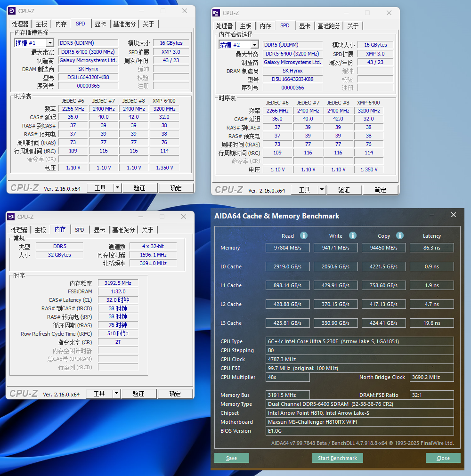Click CPU-Z app icon in slot #1 window
The height and width of the screenshot is (476, 471).
click(12, 11)
